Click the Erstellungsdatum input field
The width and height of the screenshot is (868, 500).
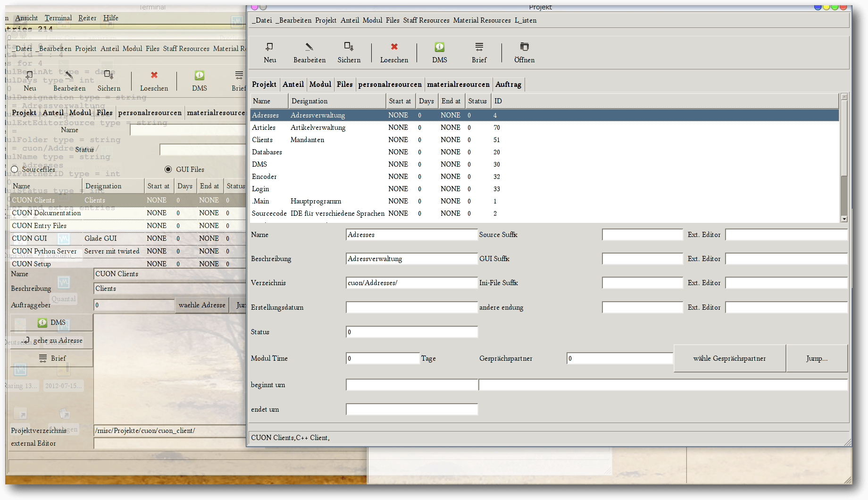411,307
